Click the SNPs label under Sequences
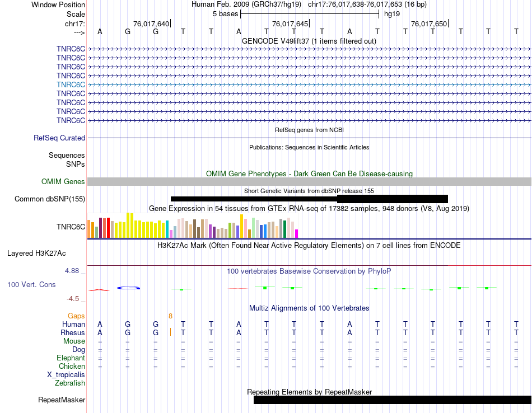The image size is (532, 413). click(x=76, y=164)
